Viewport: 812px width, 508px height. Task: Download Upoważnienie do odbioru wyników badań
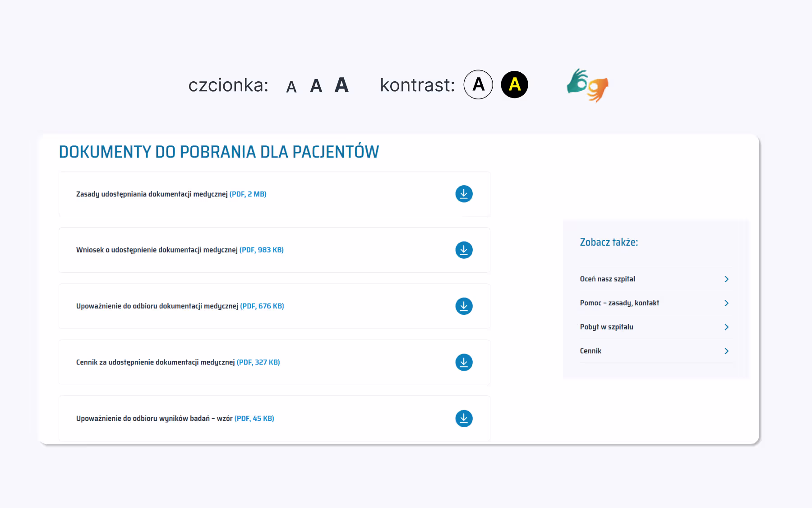click(x=464, y=419)
